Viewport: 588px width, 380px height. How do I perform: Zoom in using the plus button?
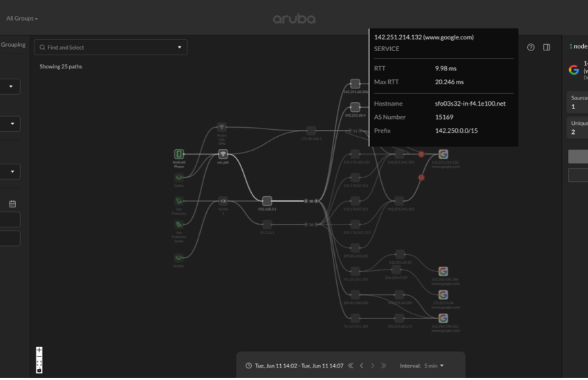39,350
